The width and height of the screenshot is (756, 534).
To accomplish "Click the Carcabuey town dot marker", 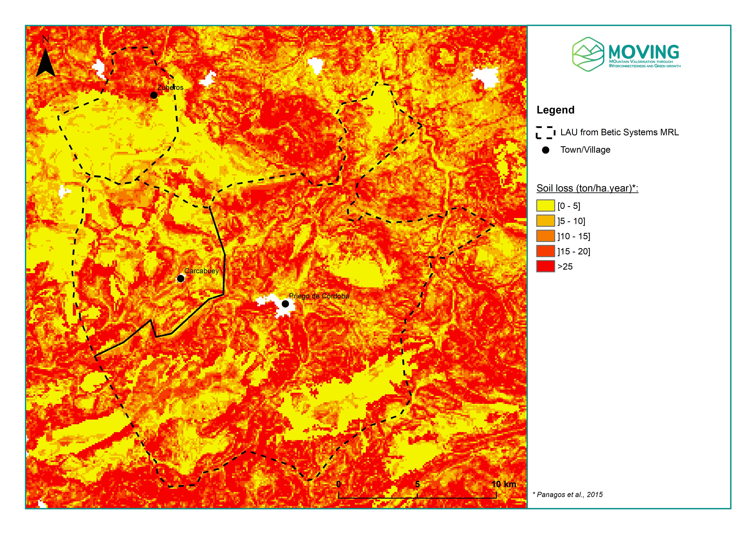I will click(x=180, y=279).
